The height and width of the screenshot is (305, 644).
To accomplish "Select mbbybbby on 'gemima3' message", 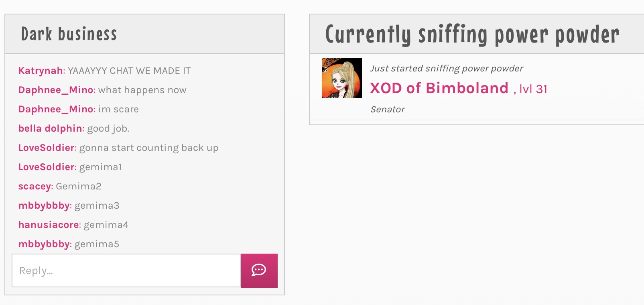I will (44, 205).
